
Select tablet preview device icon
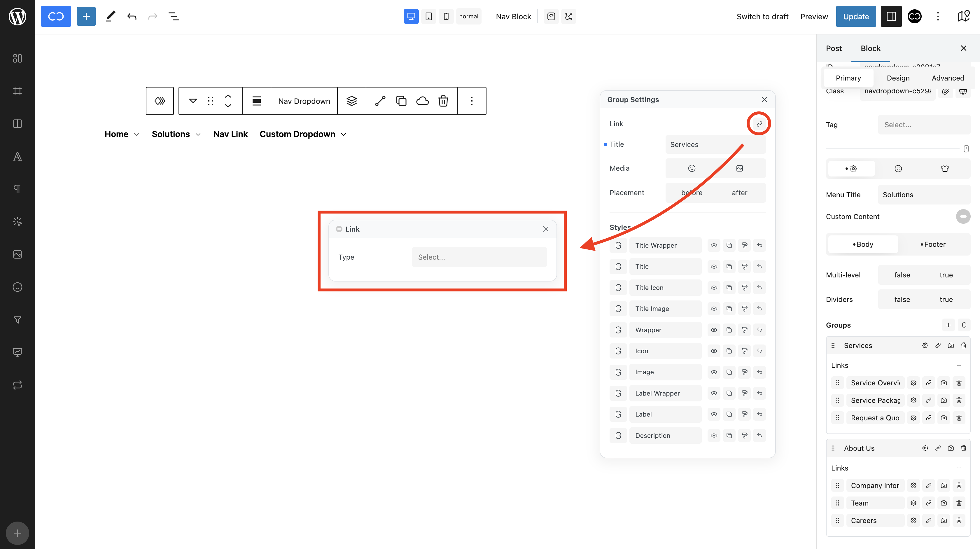[428, 16]
